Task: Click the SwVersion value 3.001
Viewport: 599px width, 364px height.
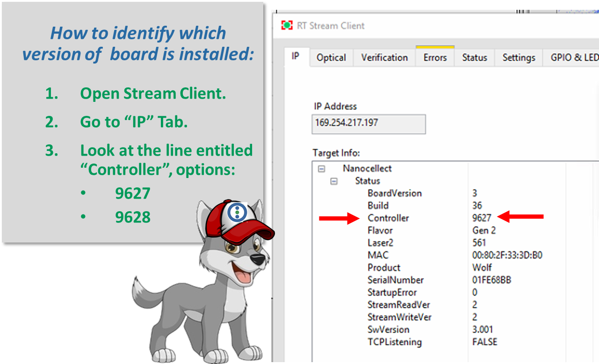Action: 483,330
